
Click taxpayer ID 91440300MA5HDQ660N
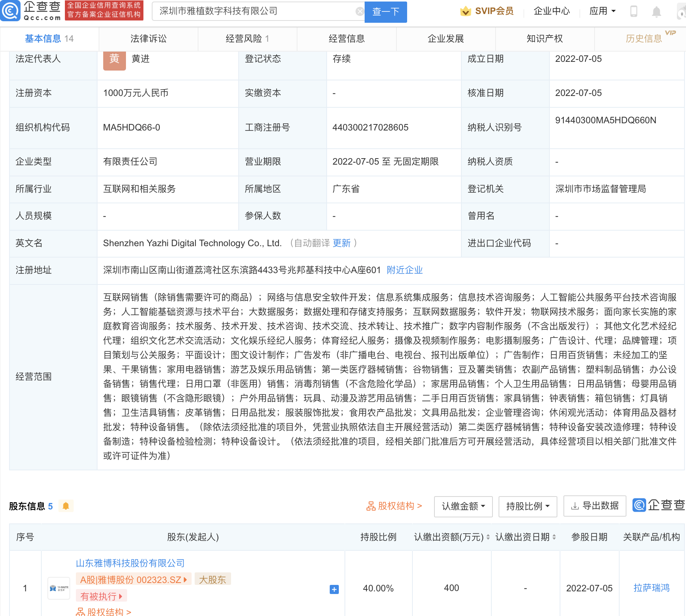(606, 120)
